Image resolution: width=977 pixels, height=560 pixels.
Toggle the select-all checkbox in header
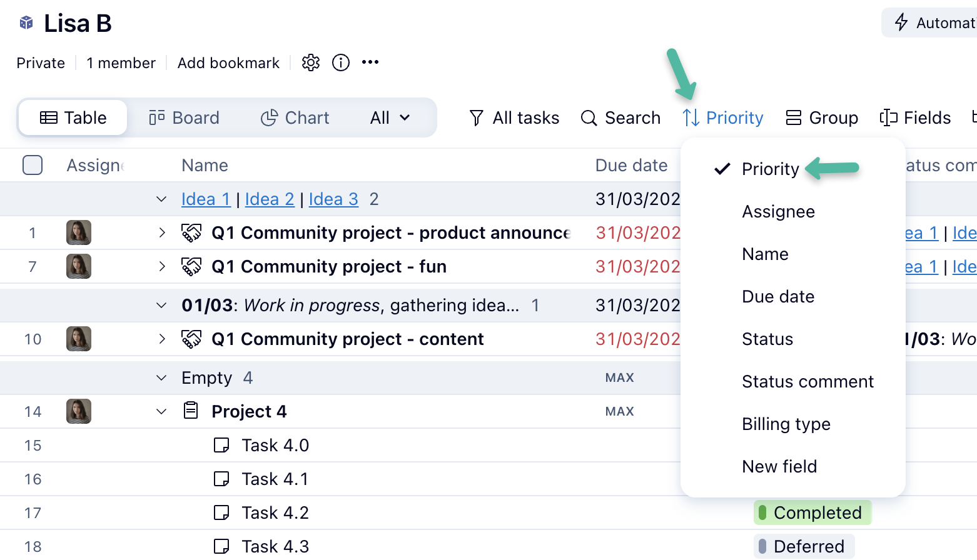pyautogui.click(x=33, y=165)
